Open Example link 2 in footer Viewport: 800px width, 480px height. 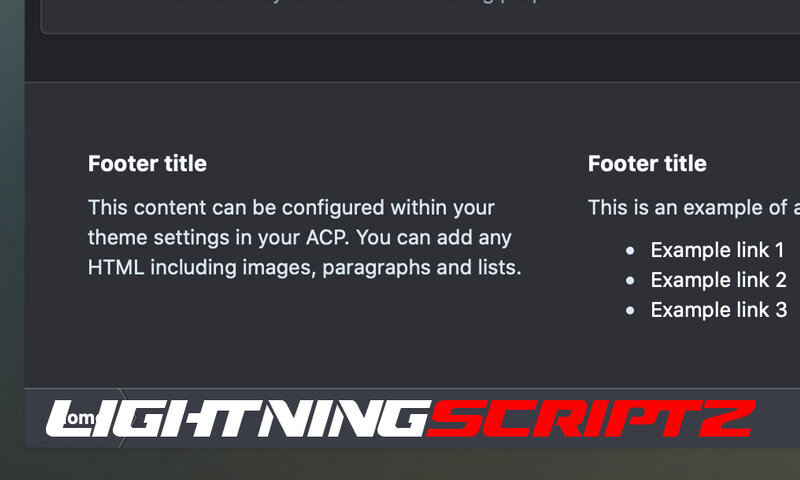coord(718,280)
